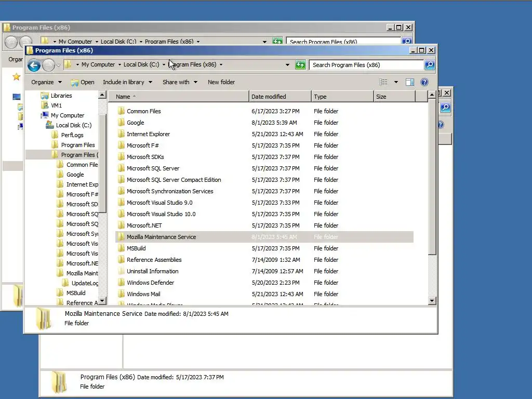Image resolution: width=532 pixels, height=399 pixels.
Task: Select Microsoft SQL Server Compact Edition folder
Action: pos(264,180)
